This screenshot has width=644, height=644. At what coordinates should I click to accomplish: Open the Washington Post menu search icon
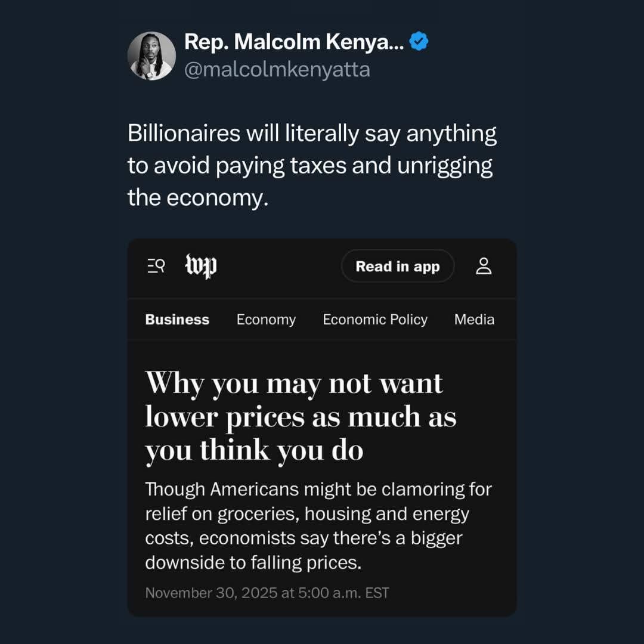156,266
